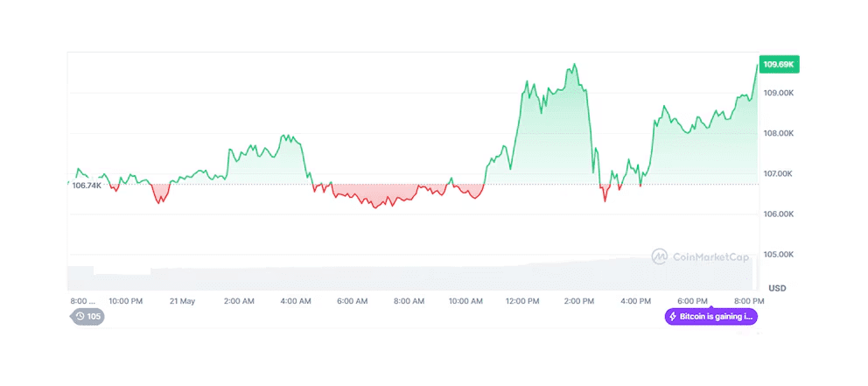868x386 pixels.
Task: Click the 105.00K price axis label
Action: coord(779,254)
